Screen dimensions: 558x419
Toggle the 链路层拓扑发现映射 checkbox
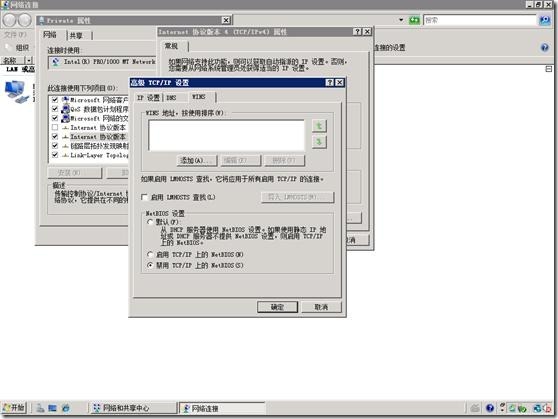pos(55,146)
